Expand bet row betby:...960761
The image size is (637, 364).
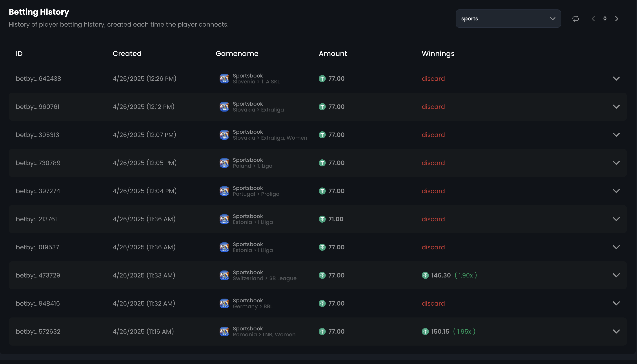click(x=616, y=106)
